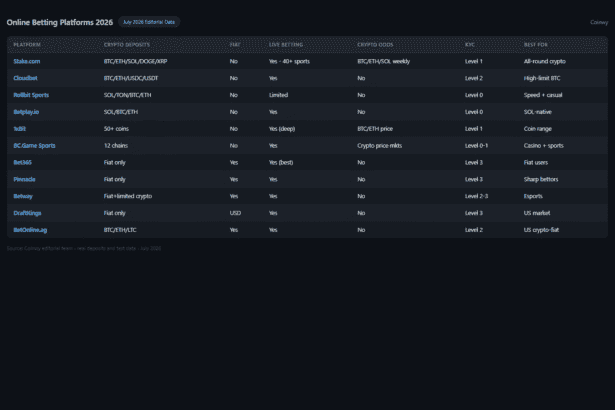This screenshot has height=410, width=615.
Task: Open the BC.Game Sports link
Action: tap(35, 146)
